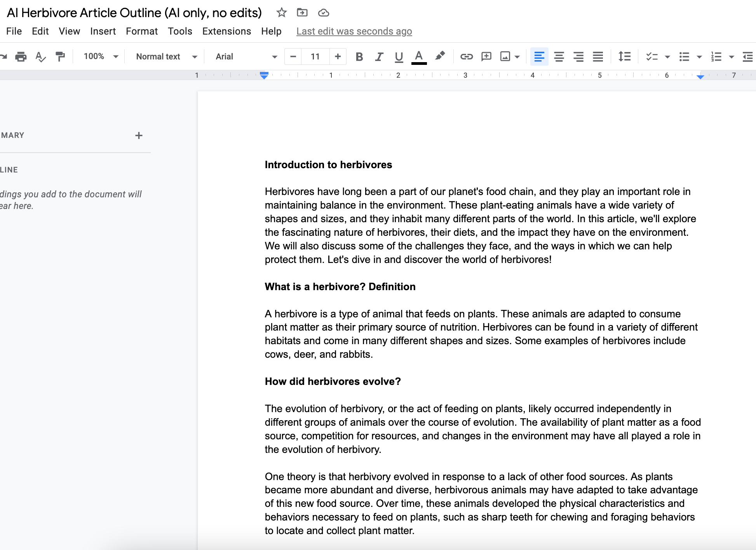Place cursor in paragraph starting 'One theory is'
Image resolution: width=756 pixels, height=550 pixels.
(481, 503)
